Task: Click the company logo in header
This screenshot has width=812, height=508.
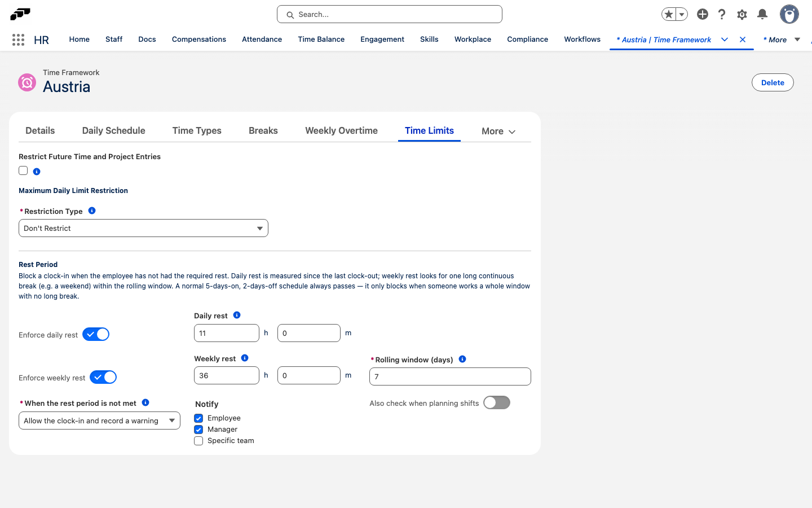Action: pos(20,14)
